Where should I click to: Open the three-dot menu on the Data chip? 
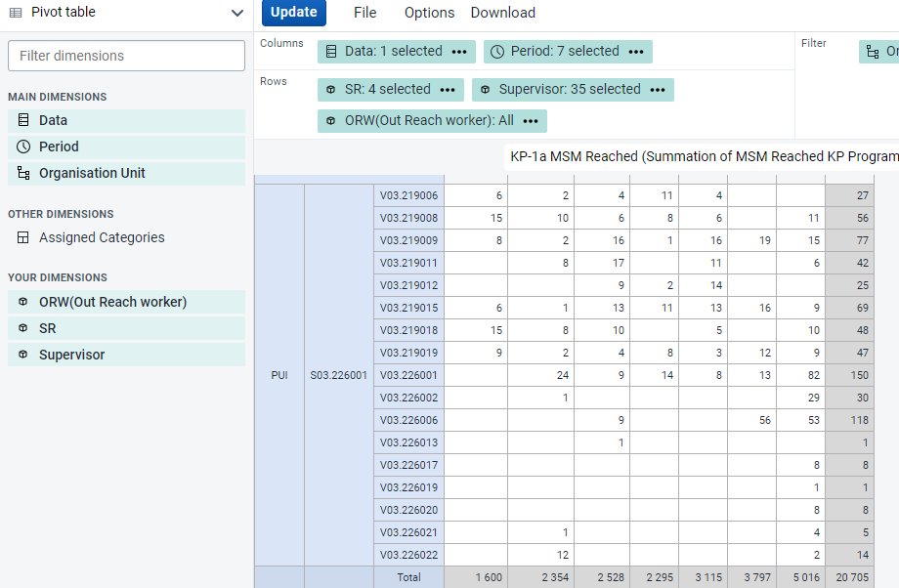click(459, 52)
